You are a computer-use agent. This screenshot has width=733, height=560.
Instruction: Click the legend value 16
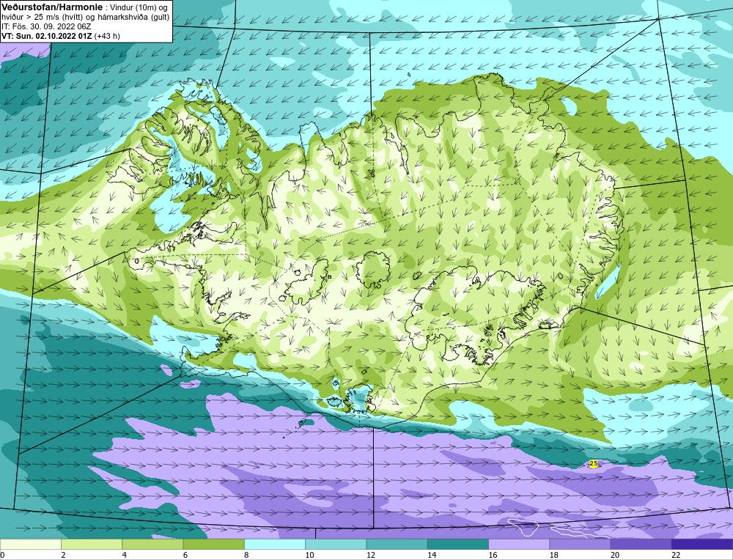point(493,555)
